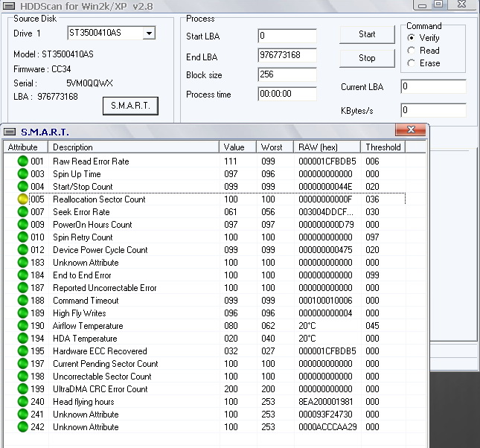The height and width of the screenshot is (448, 480).
Task: Select the Verify command radio button
Action: (x=411, y=38)
